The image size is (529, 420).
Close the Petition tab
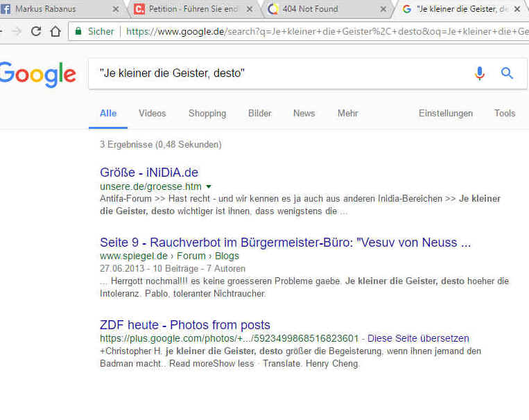click(250, 10)
